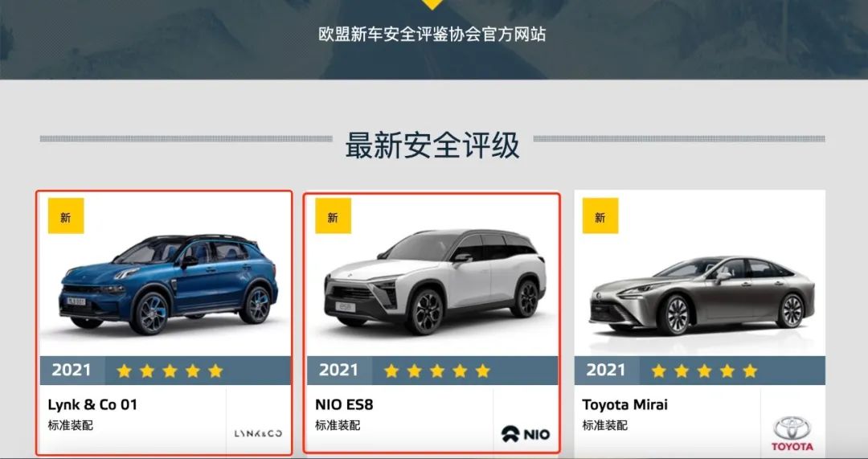Click the yellow 新 badge on Toyota Mirai card
The height and width of the screenshot is (459, 868).
[600, 216]
